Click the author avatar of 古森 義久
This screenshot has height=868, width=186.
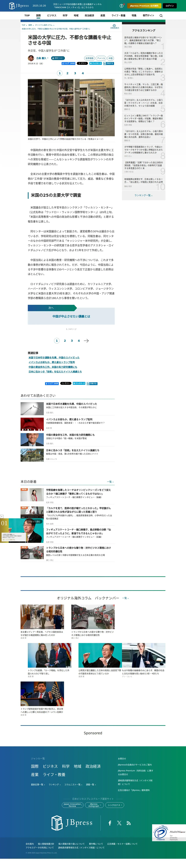(x=31, y=58)
